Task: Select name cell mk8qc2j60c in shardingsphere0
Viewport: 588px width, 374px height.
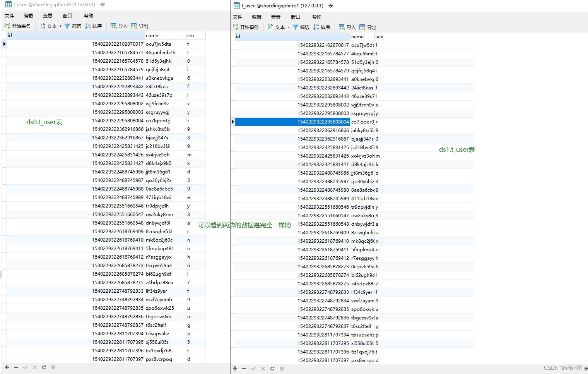Action: [x=166, y=240]
